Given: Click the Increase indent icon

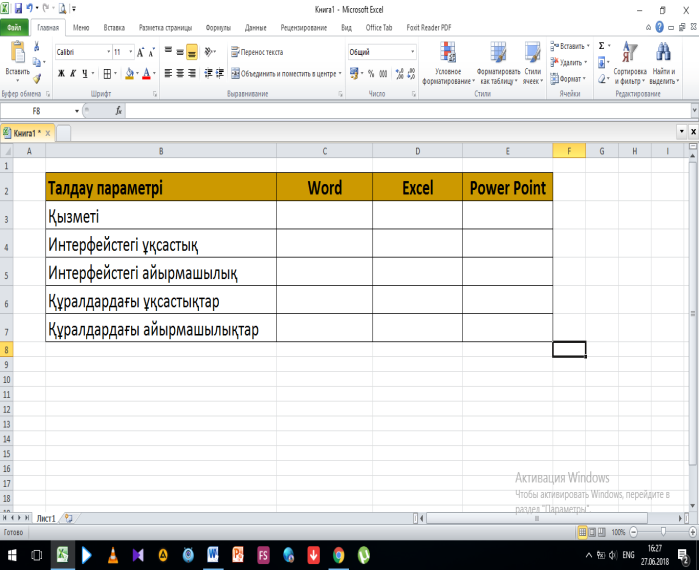Looking at the screenshot, I should click(x=220, y=73).
